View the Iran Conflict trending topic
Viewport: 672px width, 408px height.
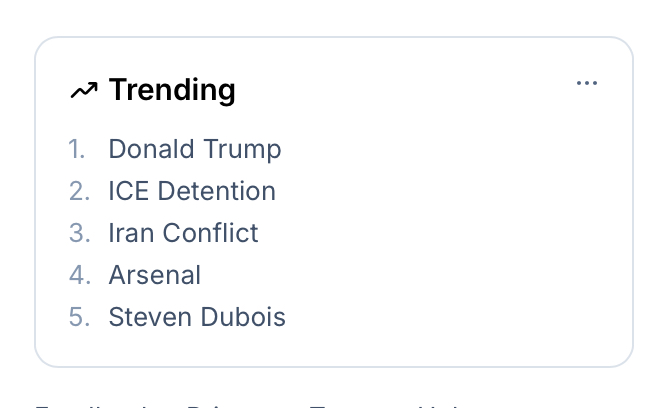pyautogui.click(x=183, y=233)
